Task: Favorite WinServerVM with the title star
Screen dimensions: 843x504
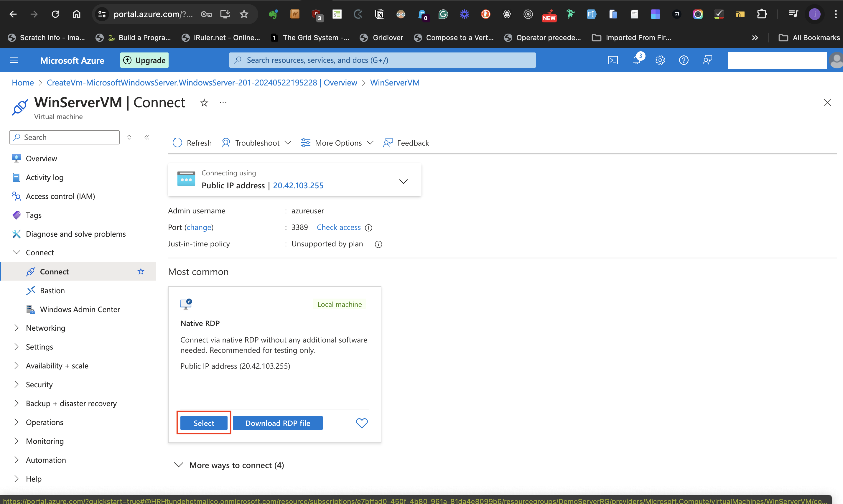Action: 204,103
